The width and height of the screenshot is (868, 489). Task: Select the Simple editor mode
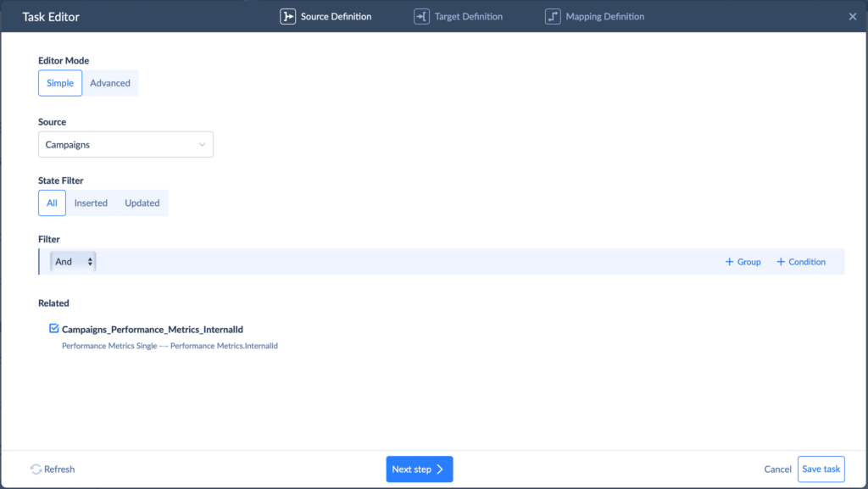pos(60,83)
